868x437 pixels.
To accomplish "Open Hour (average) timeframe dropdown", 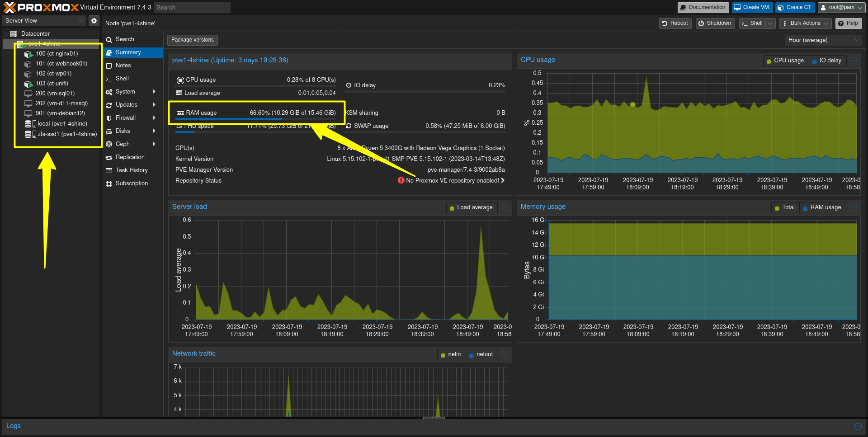I will point(823,40).
